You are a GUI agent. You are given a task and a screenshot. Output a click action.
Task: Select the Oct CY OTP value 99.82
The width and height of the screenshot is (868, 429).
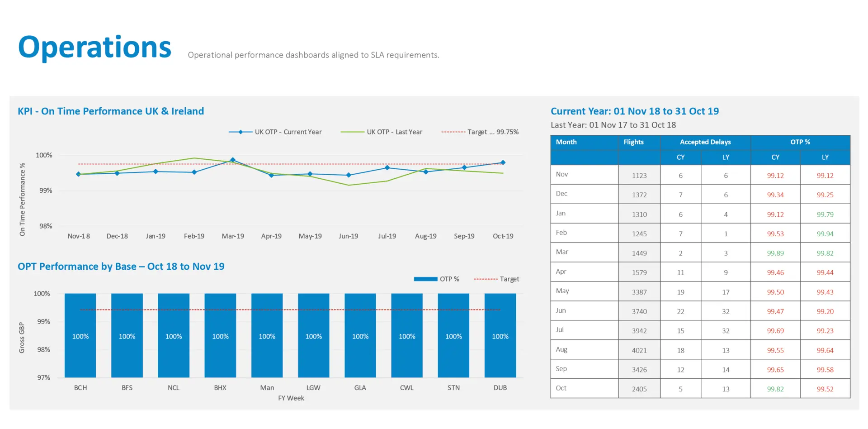click(775, 389)
